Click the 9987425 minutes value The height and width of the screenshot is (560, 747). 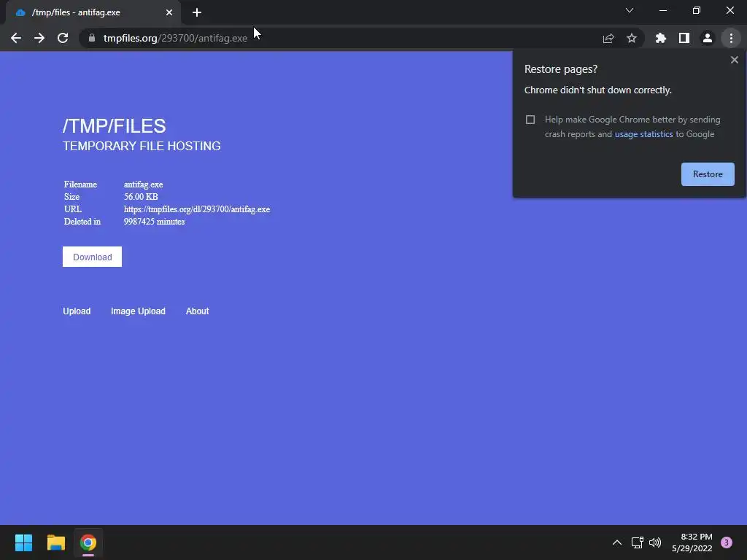(x=155, y=222)
